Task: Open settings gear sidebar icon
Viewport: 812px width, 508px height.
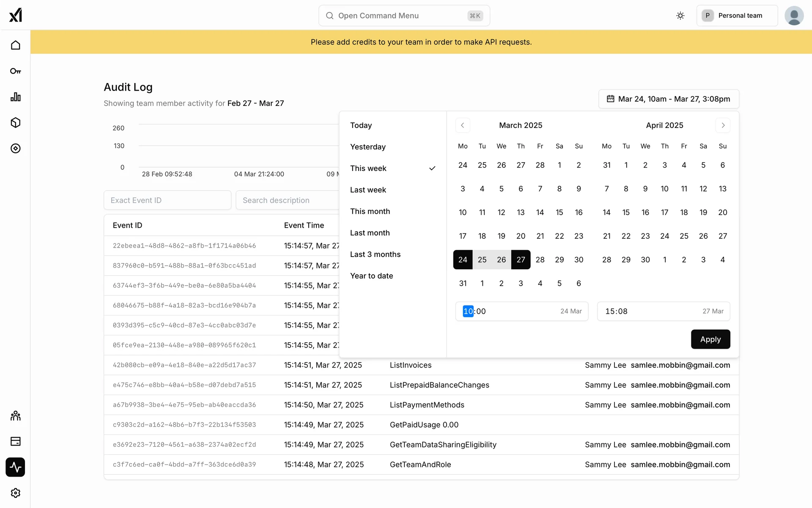Action: [x=16, y=493]
